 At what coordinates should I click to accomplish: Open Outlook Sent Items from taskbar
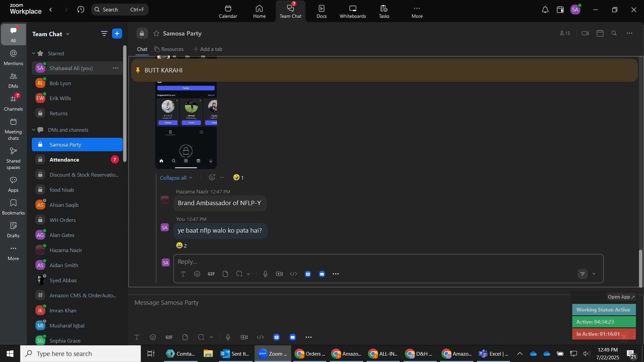(235, 354)
